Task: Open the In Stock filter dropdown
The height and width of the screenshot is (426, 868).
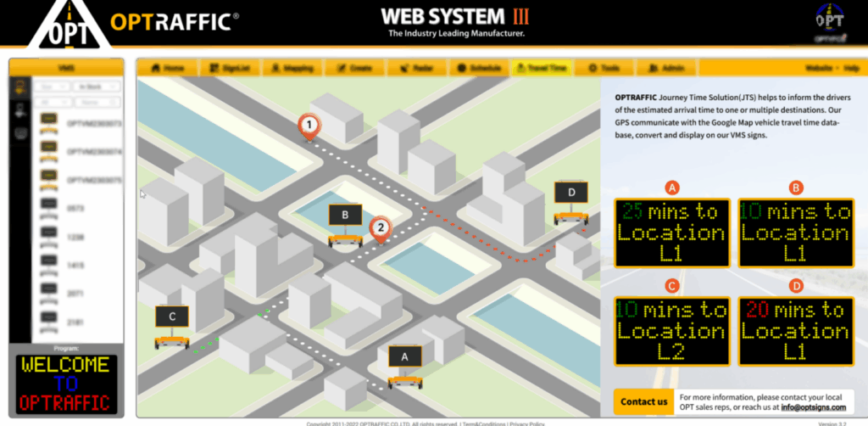Action: 97,87
